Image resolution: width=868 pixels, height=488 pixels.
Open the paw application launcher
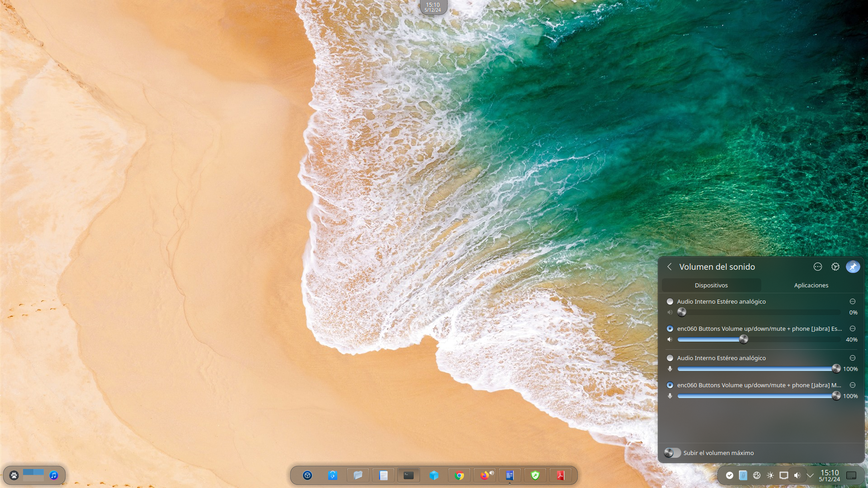click(x=14, y=475)
